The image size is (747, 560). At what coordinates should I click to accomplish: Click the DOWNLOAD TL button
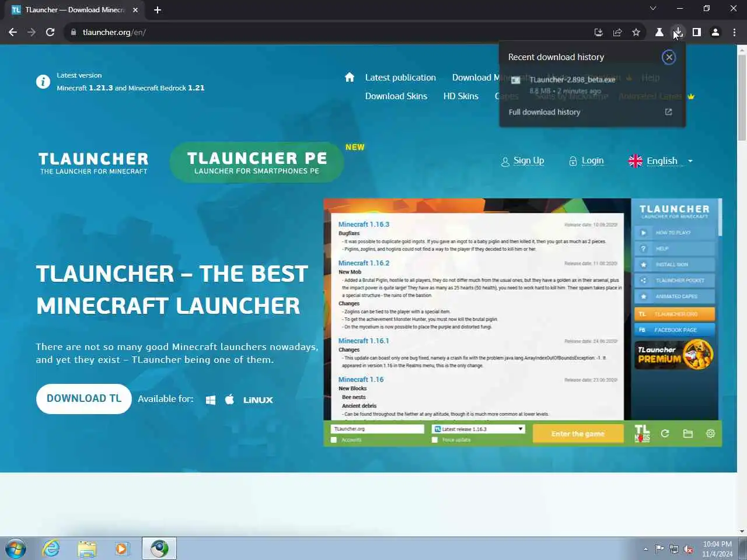click(x=84, y=399)
